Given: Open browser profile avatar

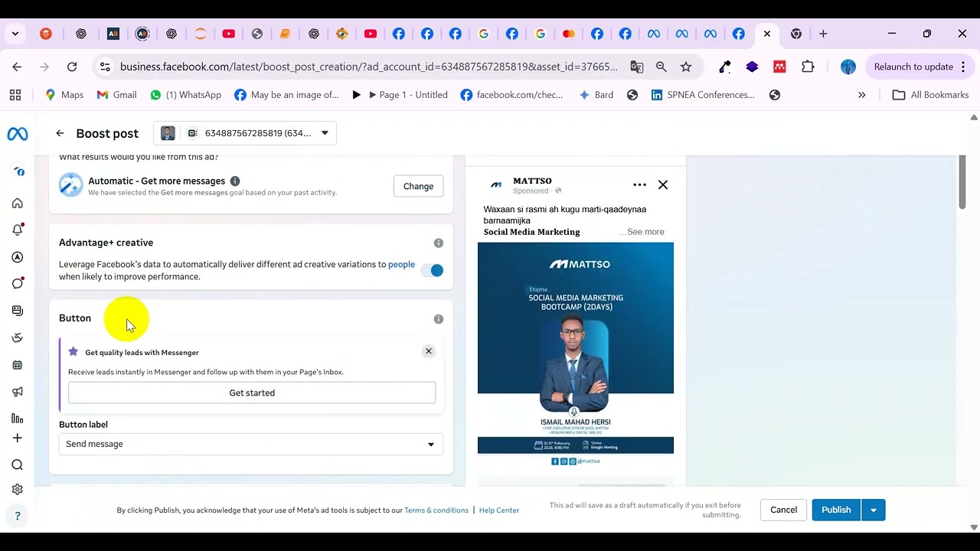Looking at the screenshot, I should (848, 67).
